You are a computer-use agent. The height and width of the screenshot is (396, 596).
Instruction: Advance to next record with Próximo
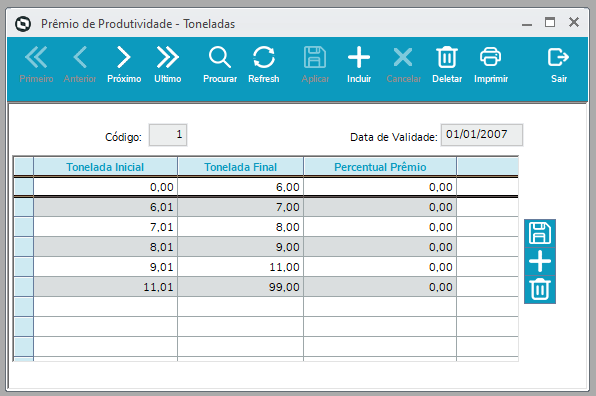(124, 64)
